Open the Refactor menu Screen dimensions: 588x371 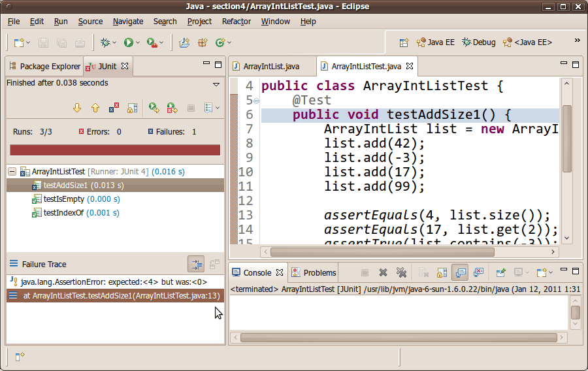coord(237,22)
